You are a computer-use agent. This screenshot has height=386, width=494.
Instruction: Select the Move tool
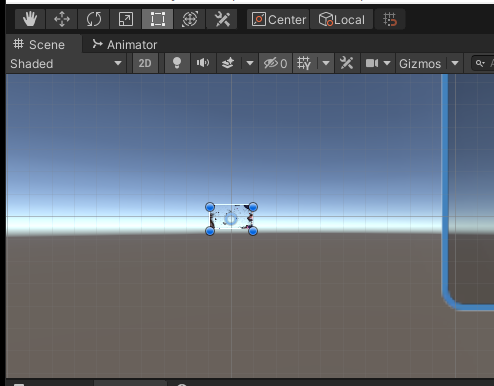62,19
